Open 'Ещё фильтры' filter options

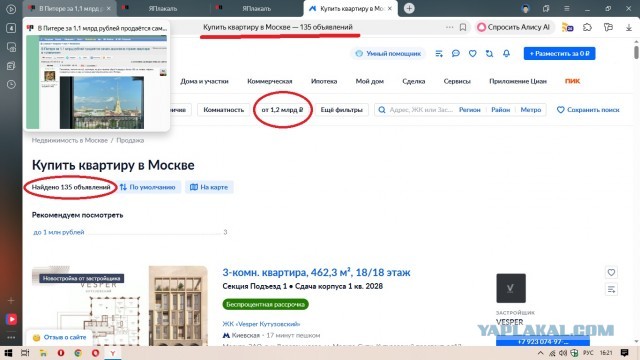click(x=341, y=110)
